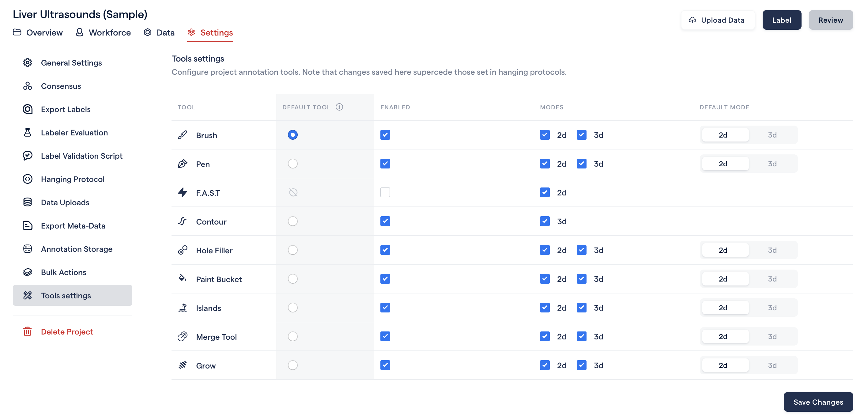Screen dimensions: 868x416
Task: Click the Labeler Evaluation flask icon
Action: pos(28,132)
